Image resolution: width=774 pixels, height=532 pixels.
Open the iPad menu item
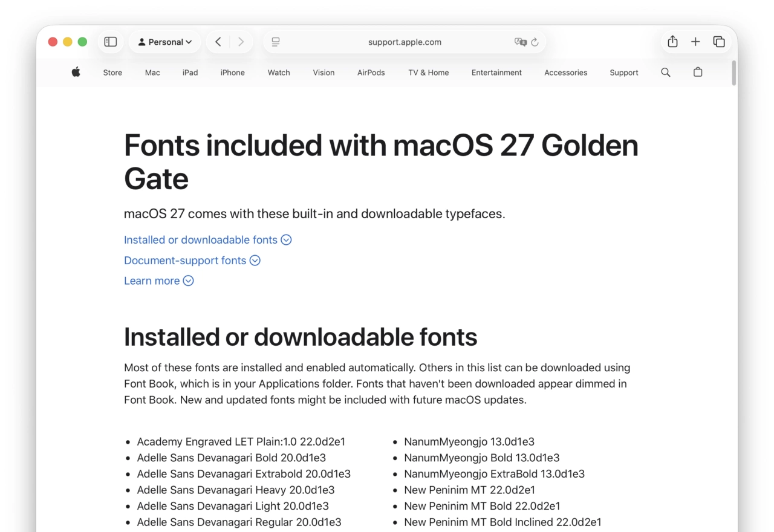coord(190,73)
